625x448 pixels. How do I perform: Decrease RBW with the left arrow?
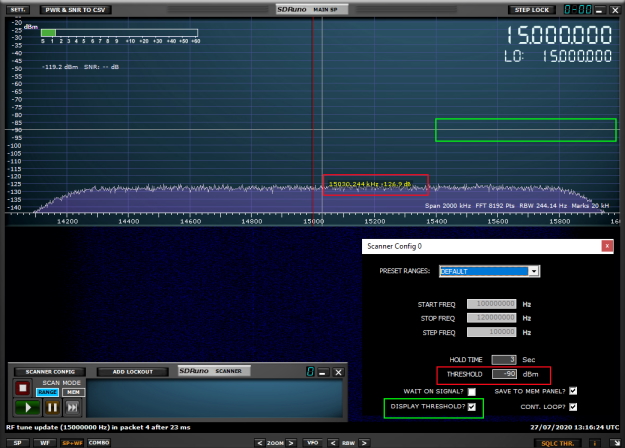pos(333,443)
